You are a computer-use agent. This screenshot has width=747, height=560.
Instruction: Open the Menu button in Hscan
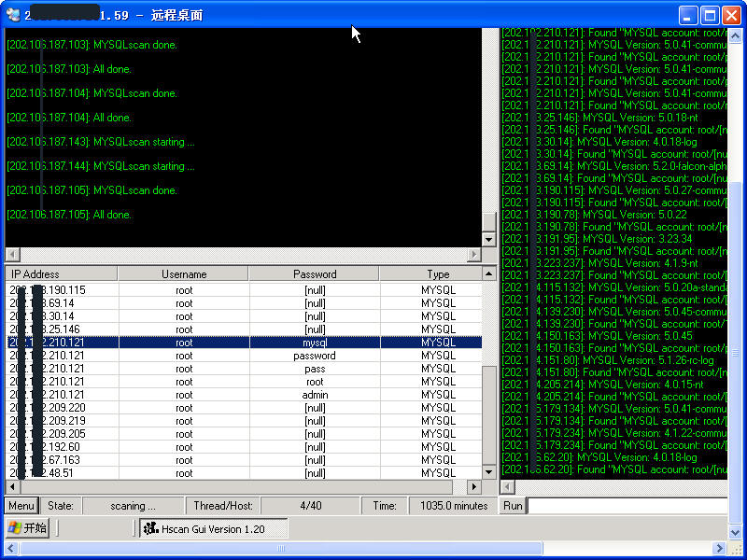pos(21,506)
